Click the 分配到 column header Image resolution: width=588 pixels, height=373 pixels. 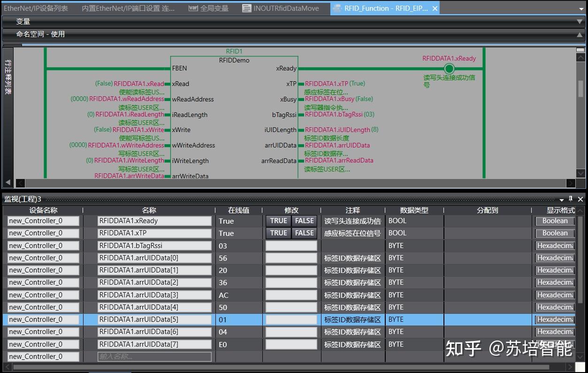(x=488, y=210)
